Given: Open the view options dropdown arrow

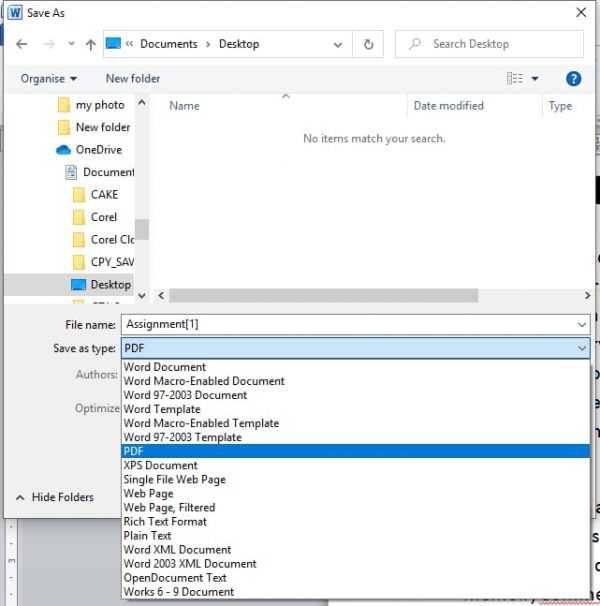Looking at the screenshot, I should [535, 79].
